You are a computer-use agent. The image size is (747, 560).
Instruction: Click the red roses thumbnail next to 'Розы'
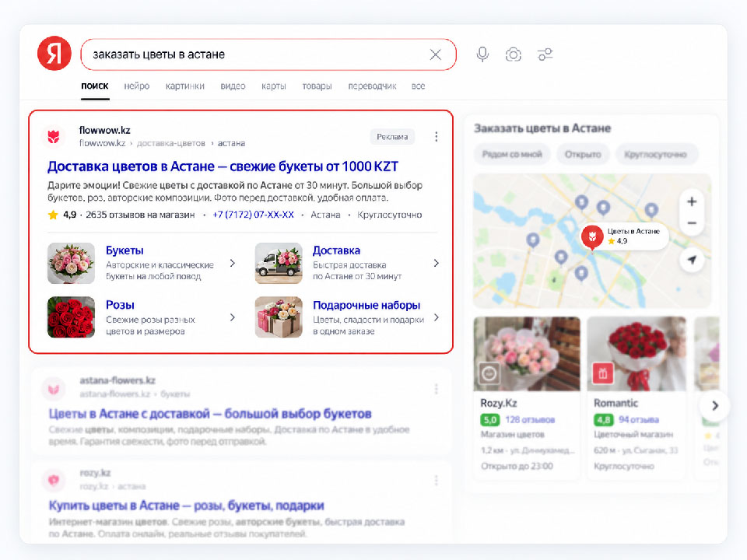(71, 317)
